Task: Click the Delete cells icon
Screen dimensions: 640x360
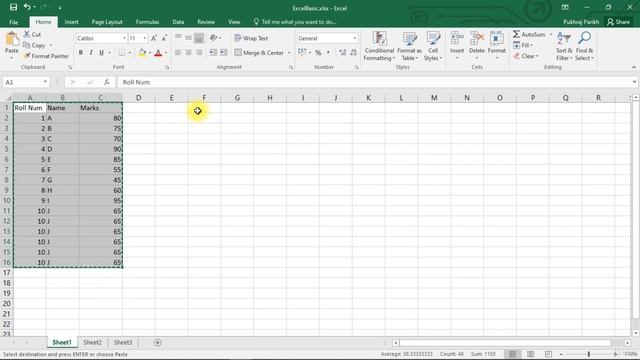Action: (x=477, y=39)
